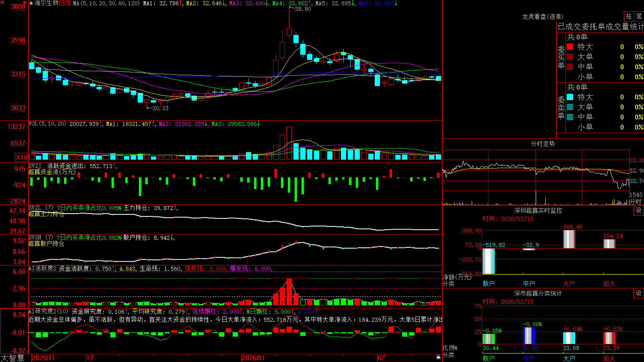The height and width of the screenshot is (362, 644).
Task: Open settings 设 for 深圳超赢实时监控
Action: click(639, 210)
